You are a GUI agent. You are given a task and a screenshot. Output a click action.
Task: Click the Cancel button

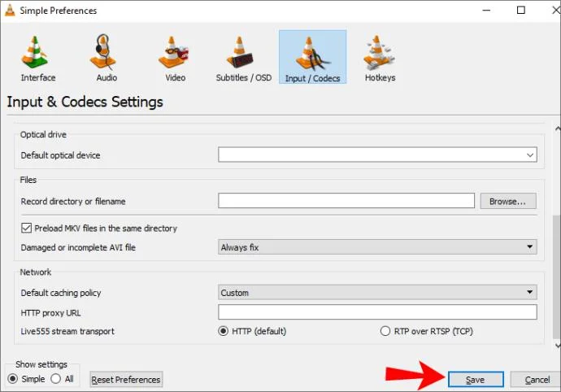pyautogui.click(x=537, y=380)
